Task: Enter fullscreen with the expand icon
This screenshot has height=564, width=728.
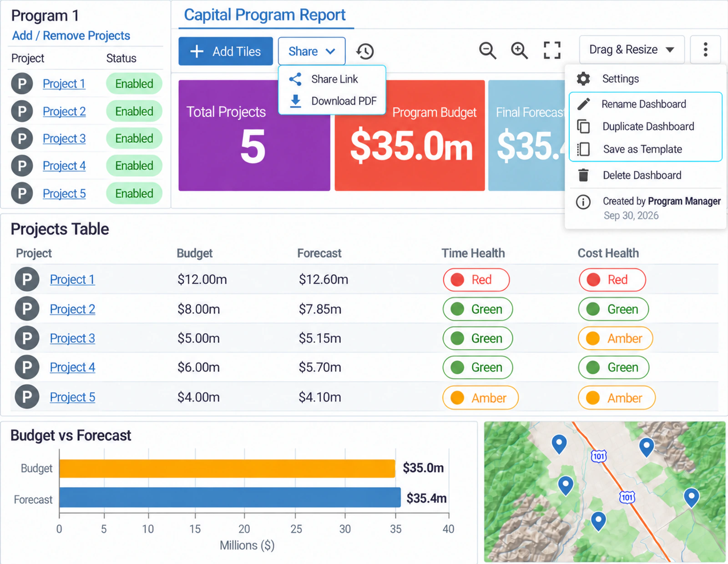Action: tap(552, 50)
